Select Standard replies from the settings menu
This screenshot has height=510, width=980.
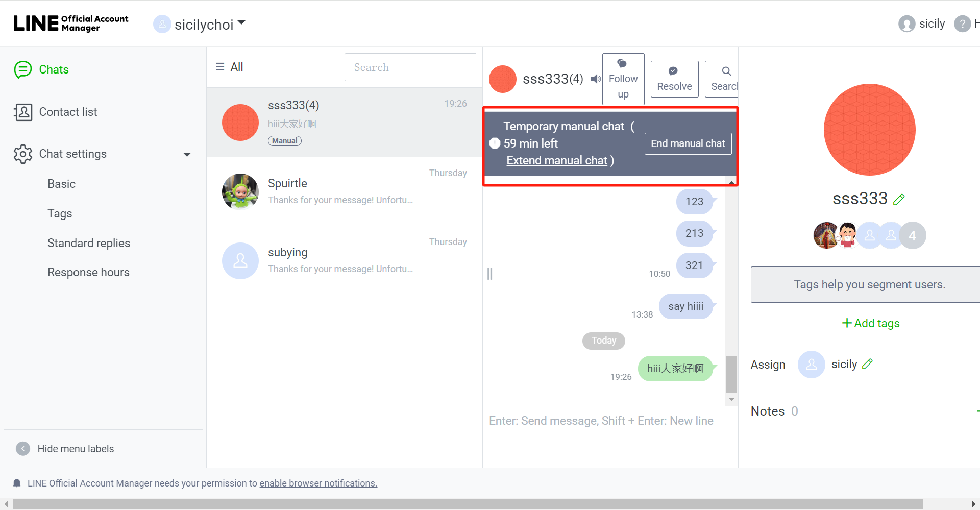88,243
